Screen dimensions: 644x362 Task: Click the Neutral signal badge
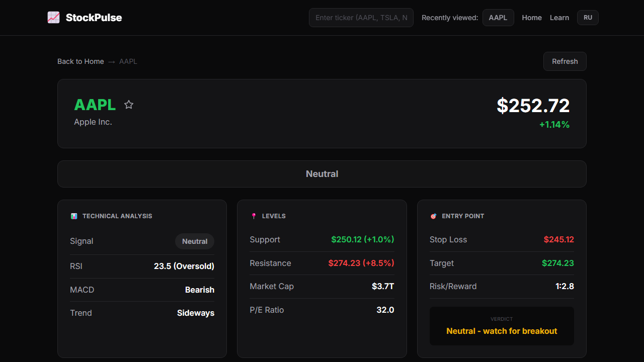pyautogui.click(x=195, y=241)
